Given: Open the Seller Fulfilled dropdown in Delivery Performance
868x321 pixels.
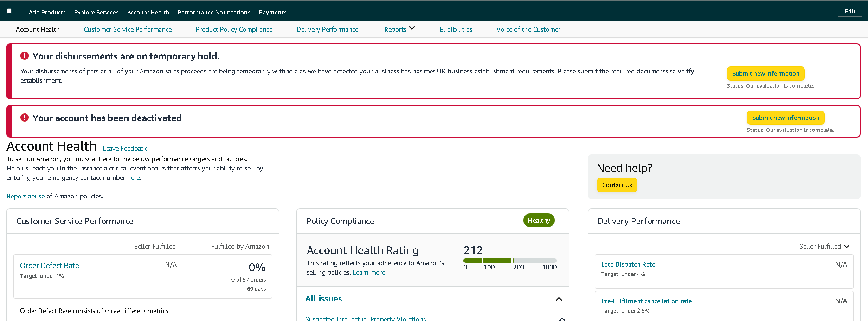Looking at the screenshot, I should tap(824, 246).
